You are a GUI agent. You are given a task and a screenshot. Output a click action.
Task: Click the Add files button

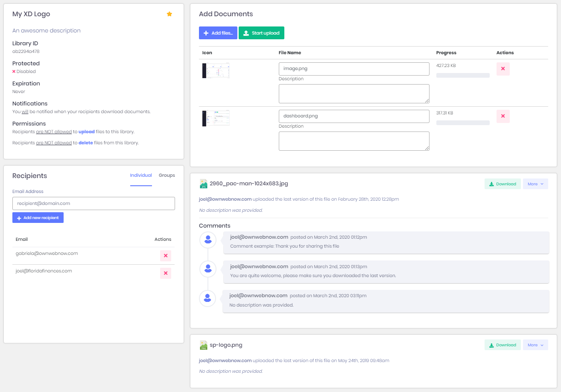coord(218,33)
